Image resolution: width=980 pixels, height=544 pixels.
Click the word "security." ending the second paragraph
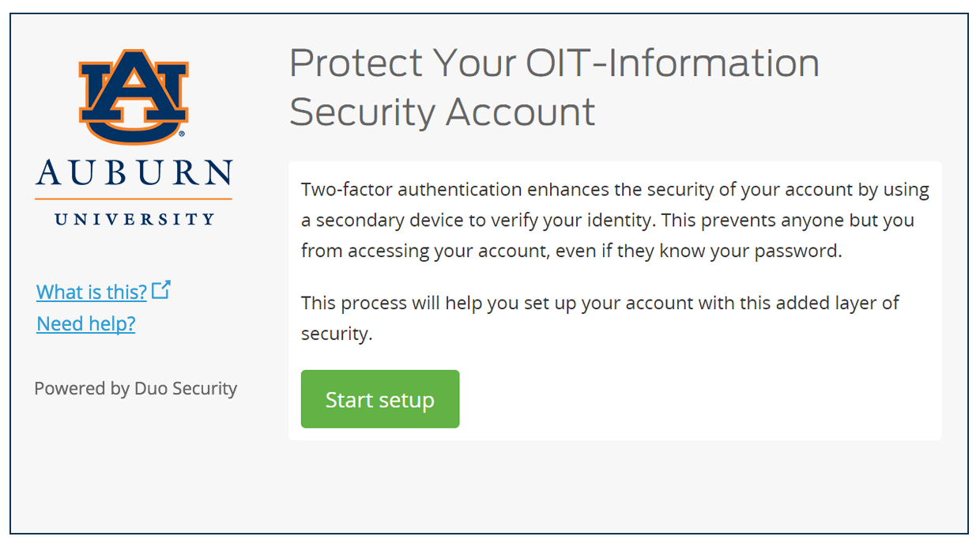tap(337, 334)
